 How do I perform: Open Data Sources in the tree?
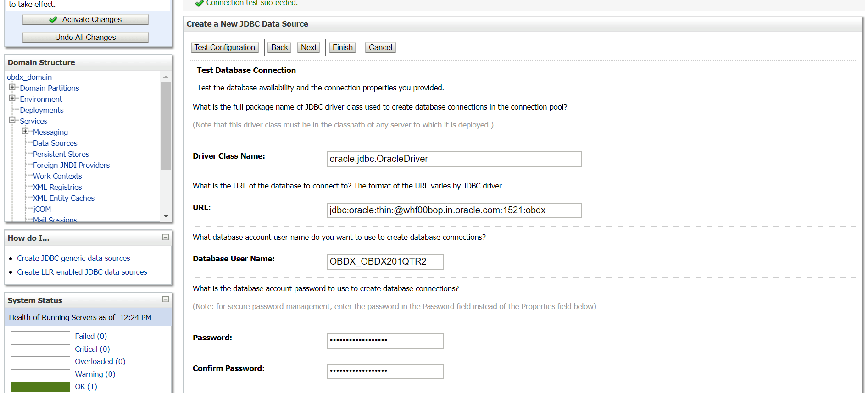point(55,143)
